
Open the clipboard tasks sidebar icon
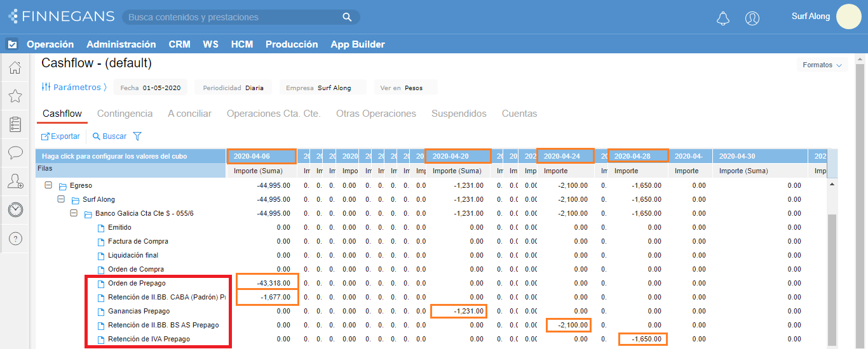tap(15, 124)
